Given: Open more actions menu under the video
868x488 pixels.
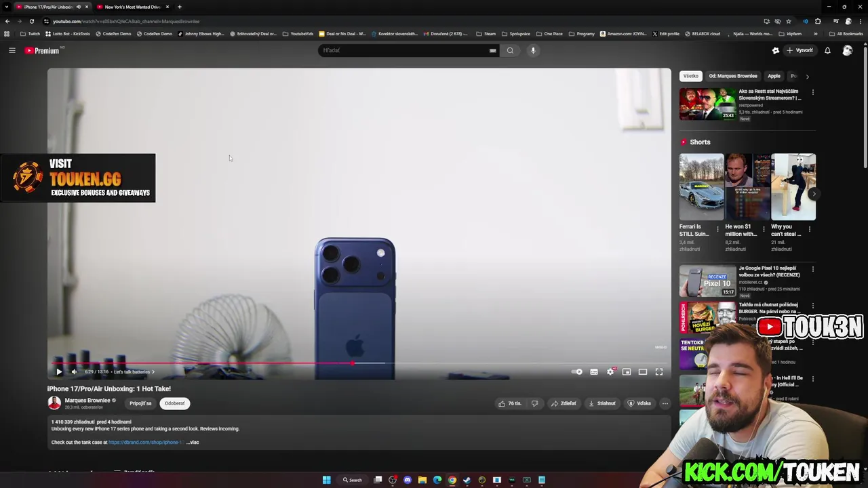Looking at the screenshot, I should click(x=665, y=403).
